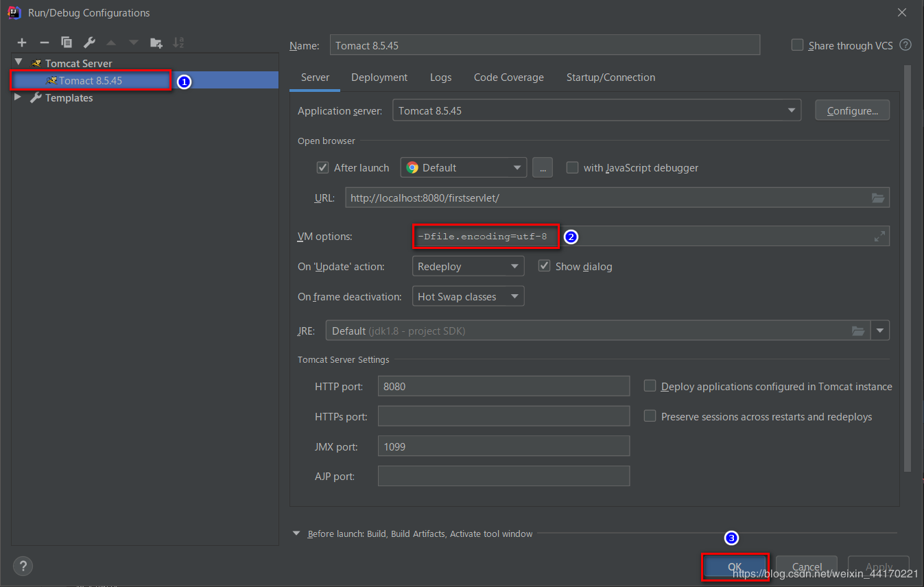
Task: Click the HTTPs port field
Action: (504, 416)
